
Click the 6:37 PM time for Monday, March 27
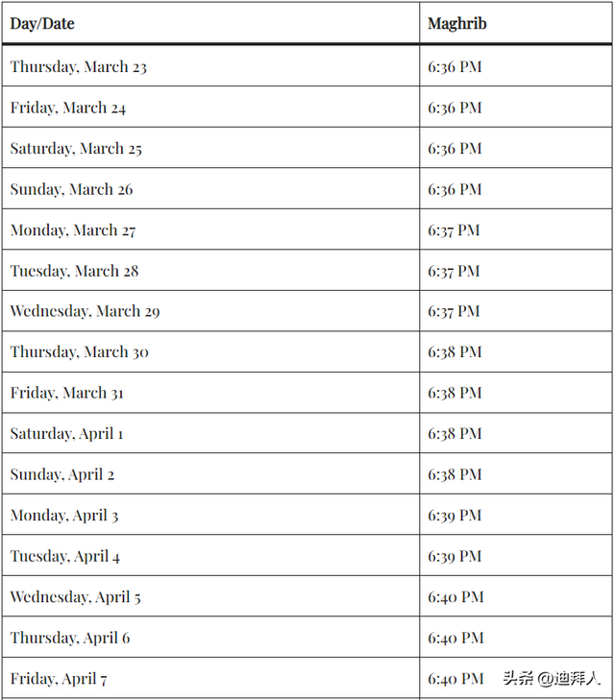click(454, 230)
